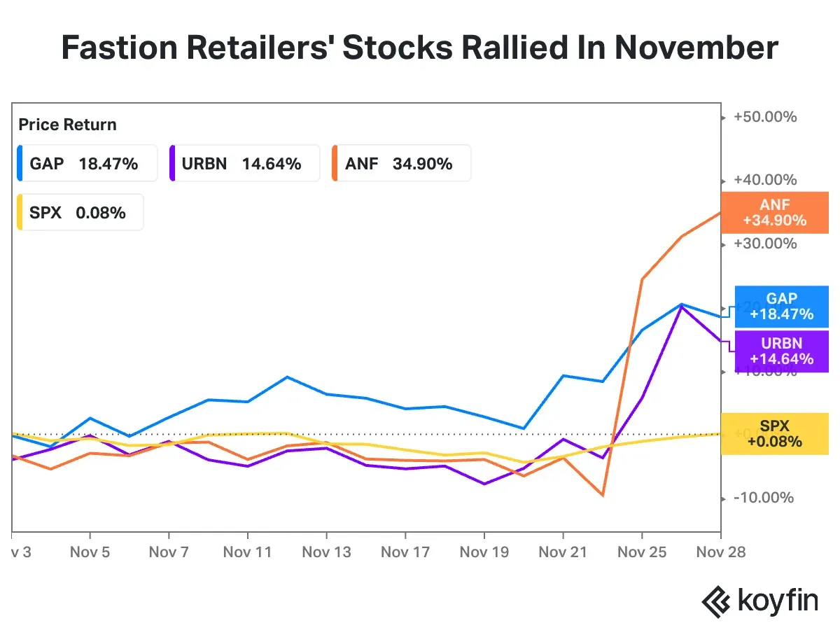840x630 pixels.
Task: Click the +30.00% y-axis label
Action: (764, 244)
